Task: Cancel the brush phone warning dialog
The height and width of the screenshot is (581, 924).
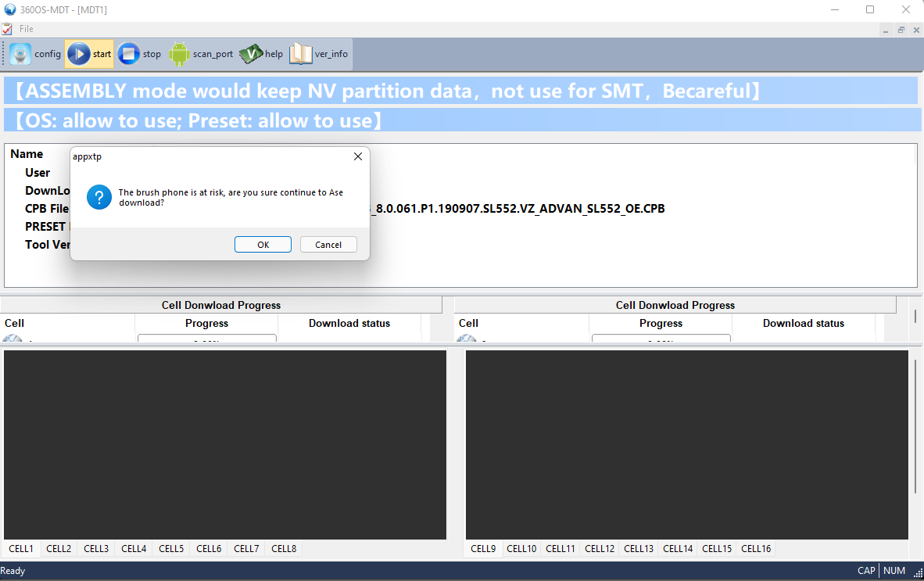Action: click(x=328, y=245)
